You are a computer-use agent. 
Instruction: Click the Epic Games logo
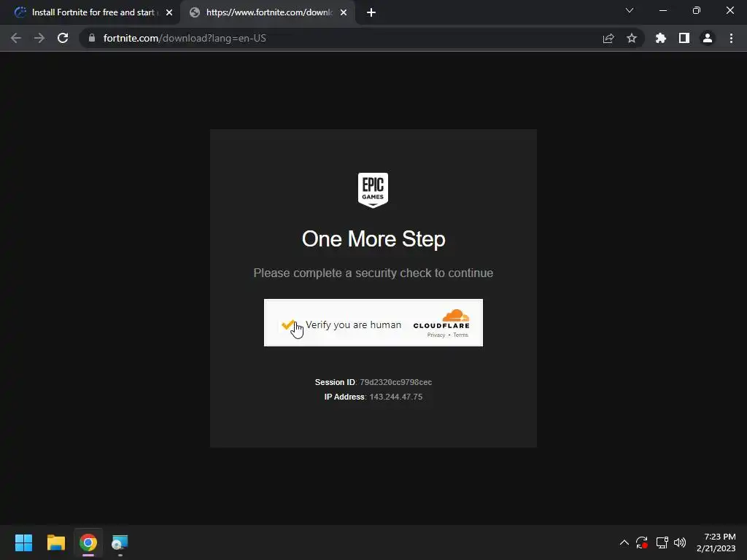click(373, 190)
